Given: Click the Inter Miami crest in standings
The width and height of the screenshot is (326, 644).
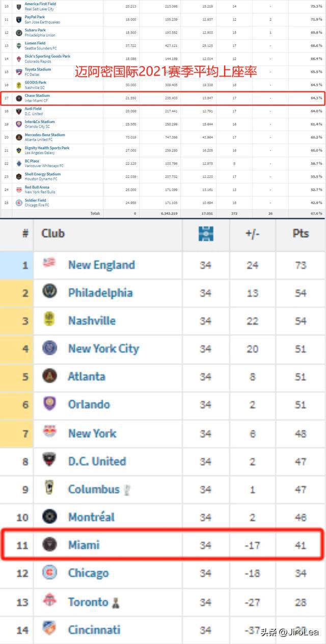Looking at the screenshot, I should pyautogui.click(x=49, y=545).
